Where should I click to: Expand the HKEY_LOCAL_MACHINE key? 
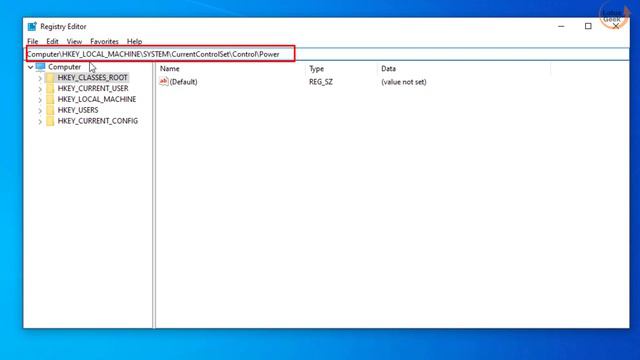click(40, 100)
